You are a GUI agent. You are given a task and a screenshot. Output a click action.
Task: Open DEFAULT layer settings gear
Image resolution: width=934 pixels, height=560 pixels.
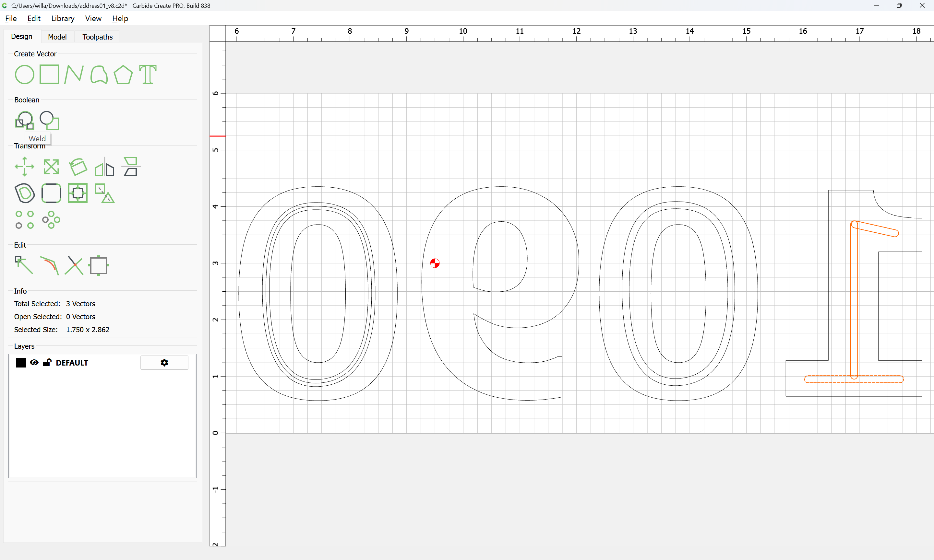pos(164,363)
